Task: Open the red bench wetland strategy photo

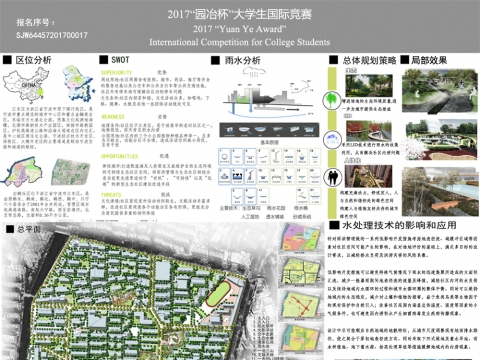Action: (x=369, y=131)
